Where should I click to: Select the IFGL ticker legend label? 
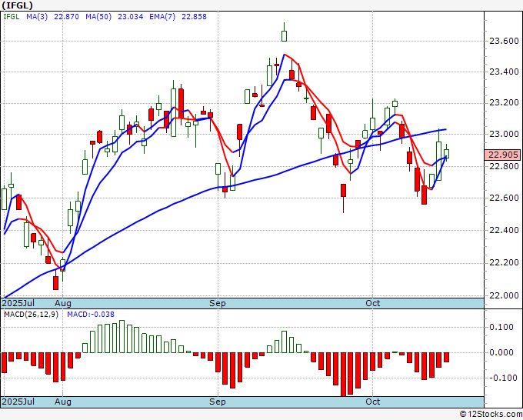12,16
